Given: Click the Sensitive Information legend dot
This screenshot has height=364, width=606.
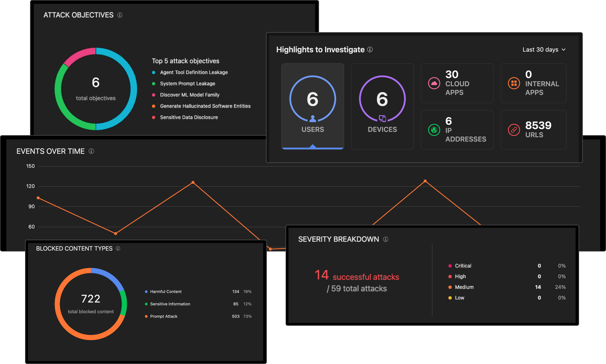Looking at the screenshot, I should click(x=146, y=304).
